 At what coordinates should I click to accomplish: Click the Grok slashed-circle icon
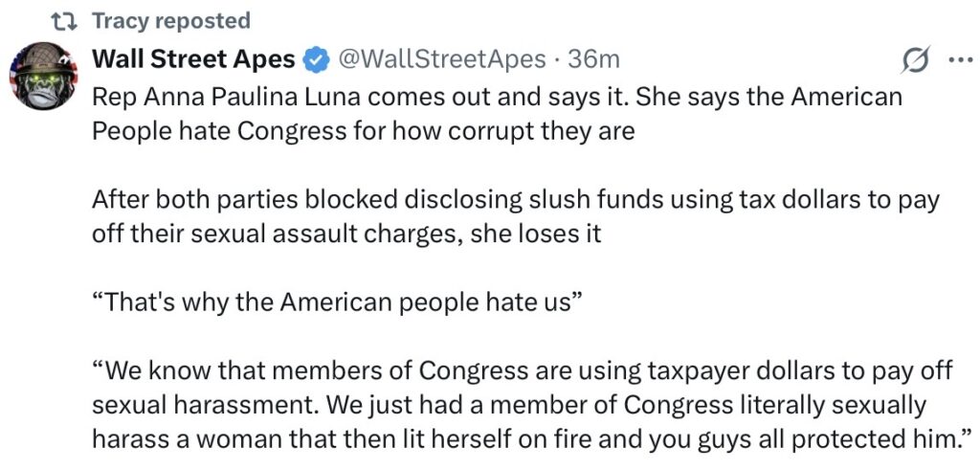[916, 60]
